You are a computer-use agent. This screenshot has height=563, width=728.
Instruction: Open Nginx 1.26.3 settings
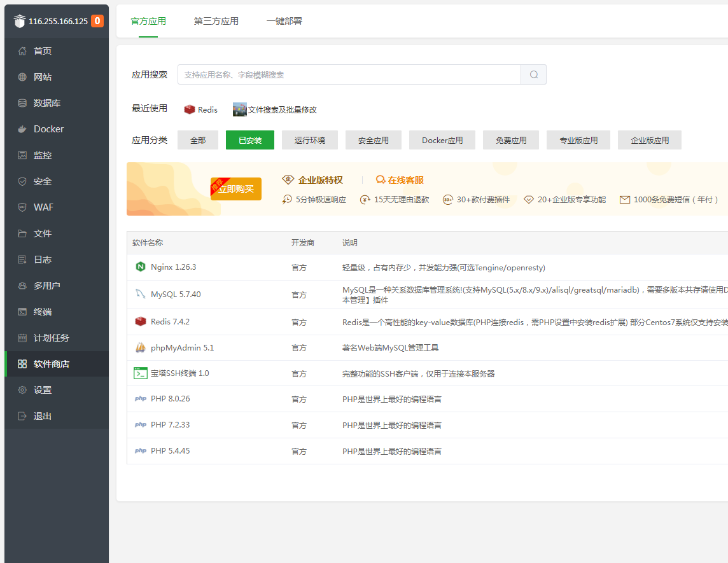click(173, 267)
